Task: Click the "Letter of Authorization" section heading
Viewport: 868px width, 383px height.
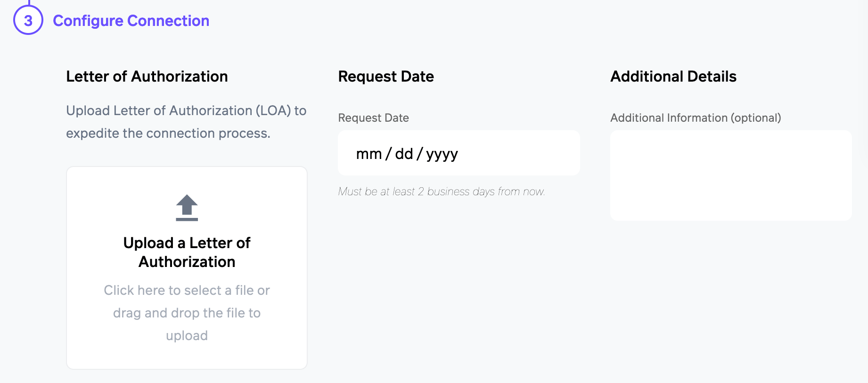Action: 147,76
